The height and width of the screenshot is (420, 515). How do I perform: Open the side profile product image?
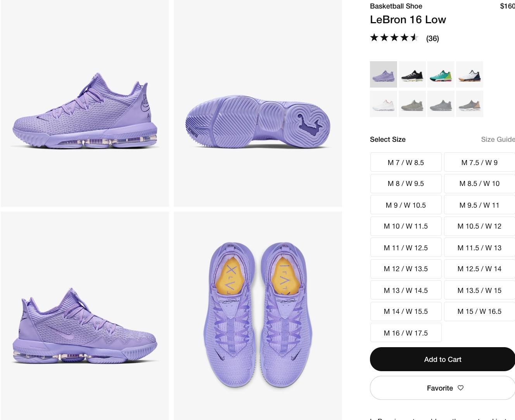[x=85, y=103]
